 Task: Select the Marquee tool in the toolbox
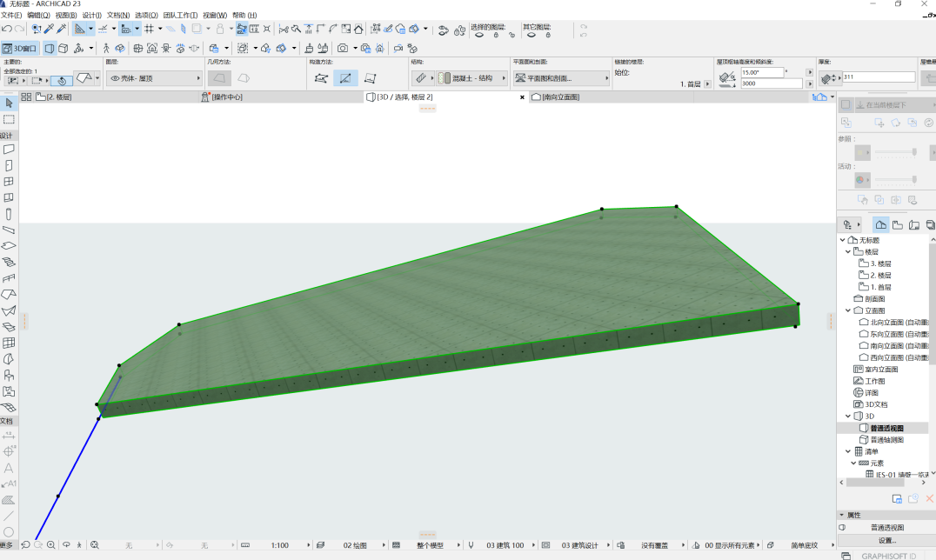[9, 119]
